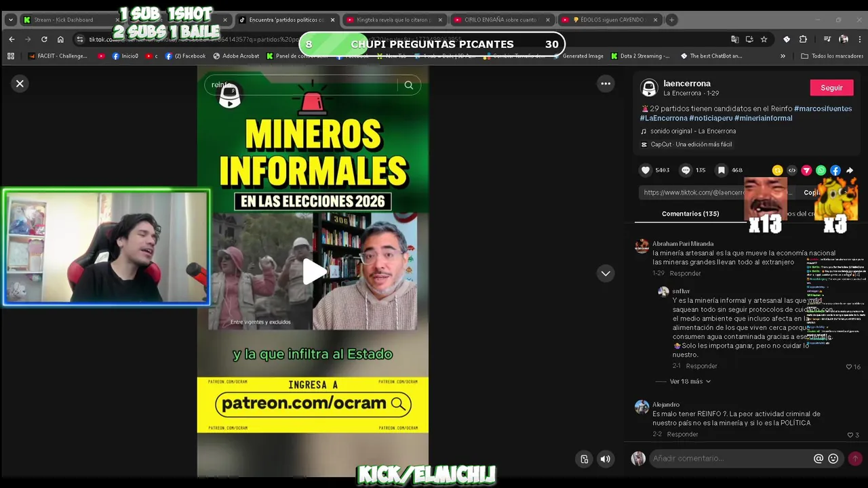Open 'sonido original - La Encerrona' sound
The image size is (868, 488).
[x=692, y=131]
